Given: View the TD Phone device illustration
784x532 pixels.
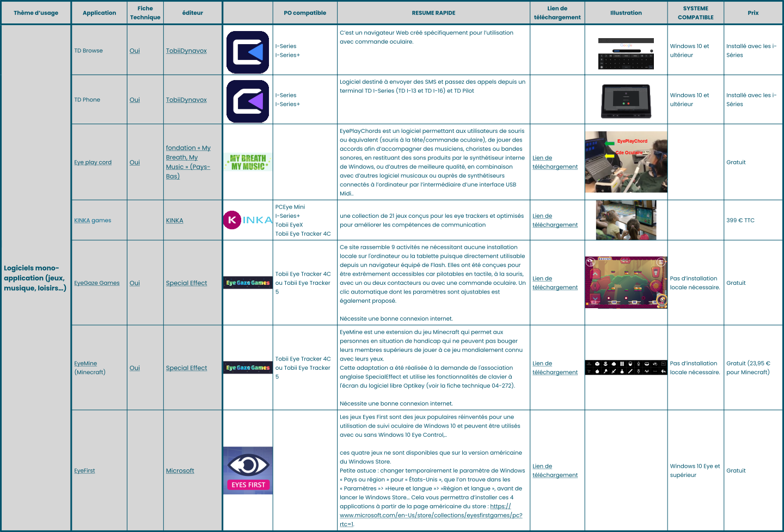Looking at the screenshot, I should [626, 101].
